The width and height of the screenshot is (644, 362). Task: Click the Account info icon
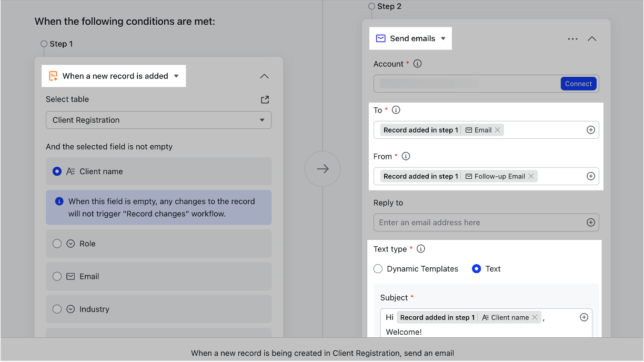click(x=416, y=64)
